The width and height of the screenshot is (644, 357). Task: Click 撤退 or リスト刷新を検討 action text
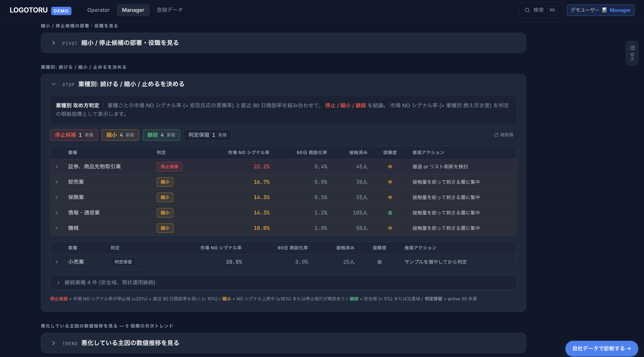point(440,166)
